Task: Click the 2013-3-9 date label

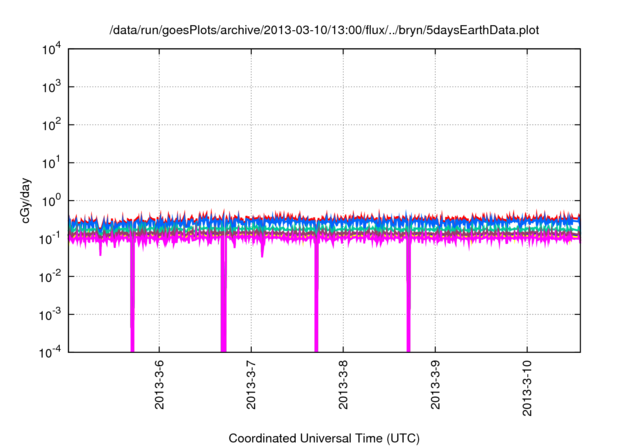Action: [435, 385]
